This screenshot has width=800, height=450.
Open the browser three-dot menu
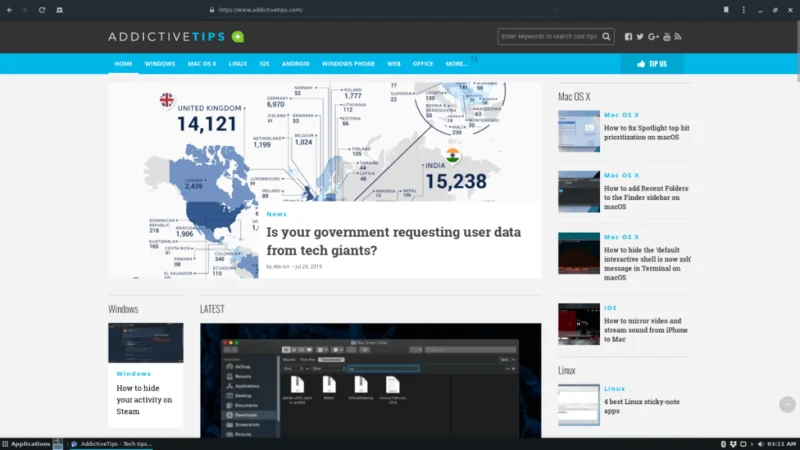pyautogui.click(x=743, y=10)
